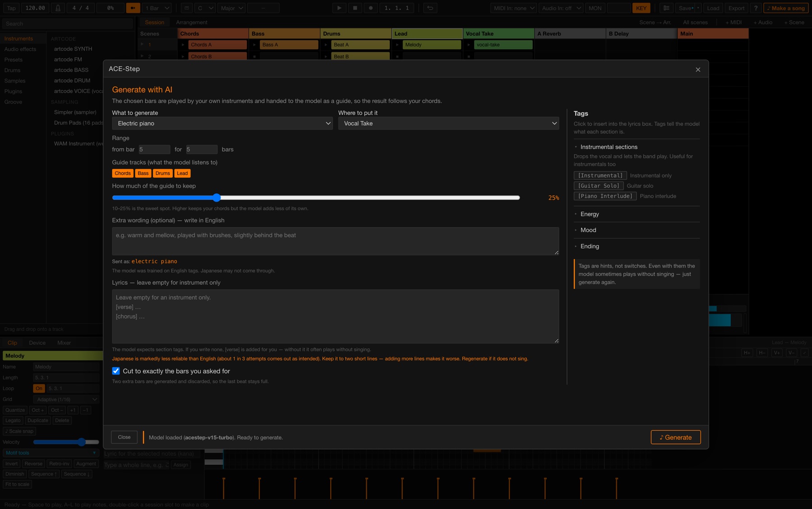This screenshot has width=812, height=509.
Task: Launch the Beat B clip with its triangle
Action: [x=326, y=56]
